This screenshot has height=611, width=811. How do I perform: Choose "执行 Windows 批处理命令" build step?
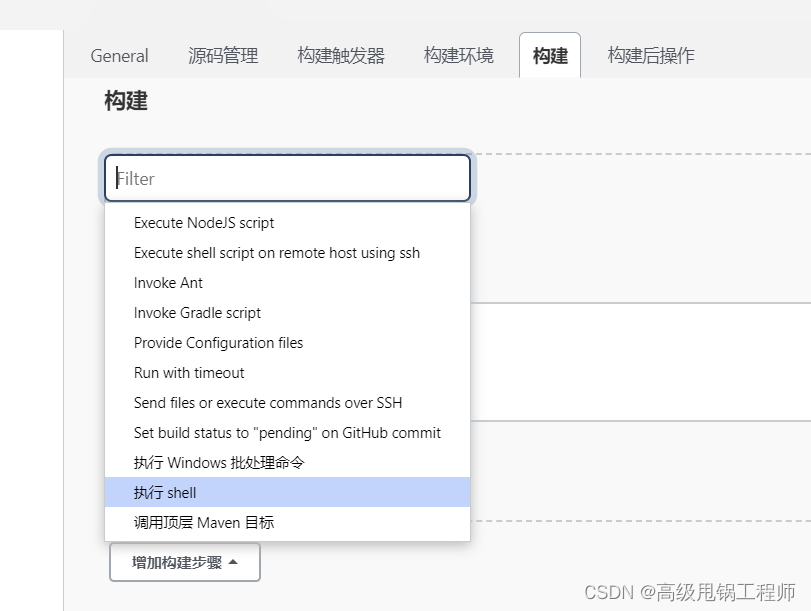click(x=211, y=462)
